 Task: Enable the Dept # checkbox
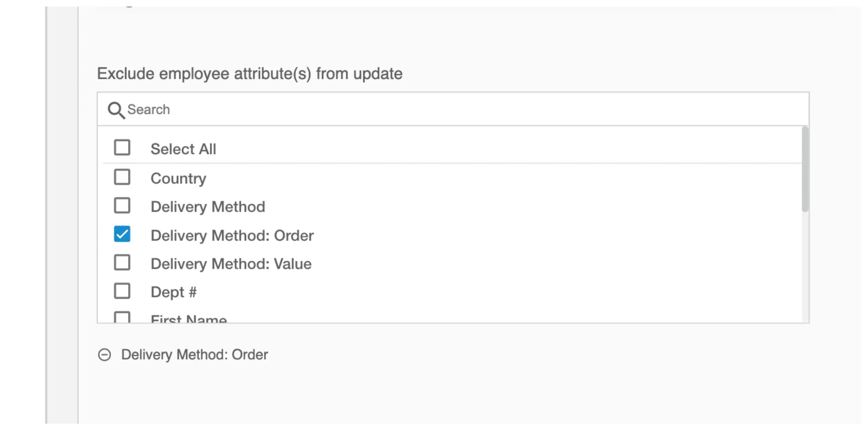pos(122,291)
